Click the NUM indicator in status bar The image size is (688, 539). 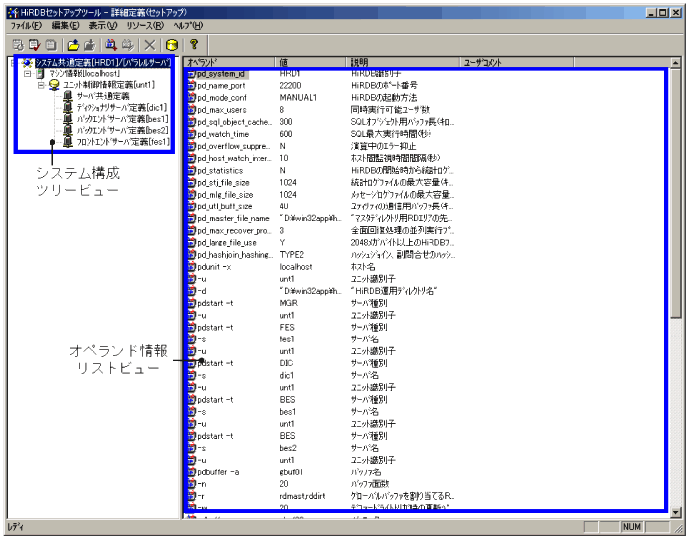[632, 527]
